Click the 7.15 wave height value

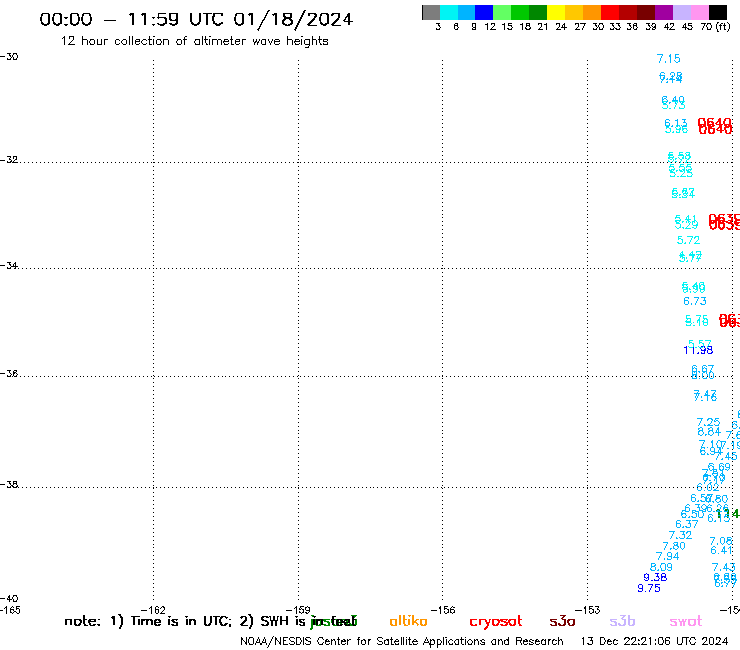tap(669, 59)
